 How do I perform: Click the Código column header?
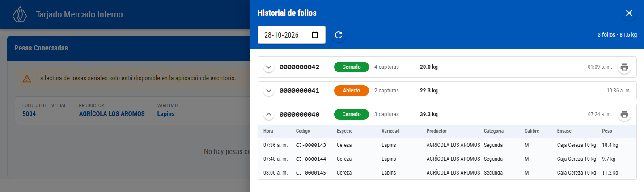(x=303, y=131)
